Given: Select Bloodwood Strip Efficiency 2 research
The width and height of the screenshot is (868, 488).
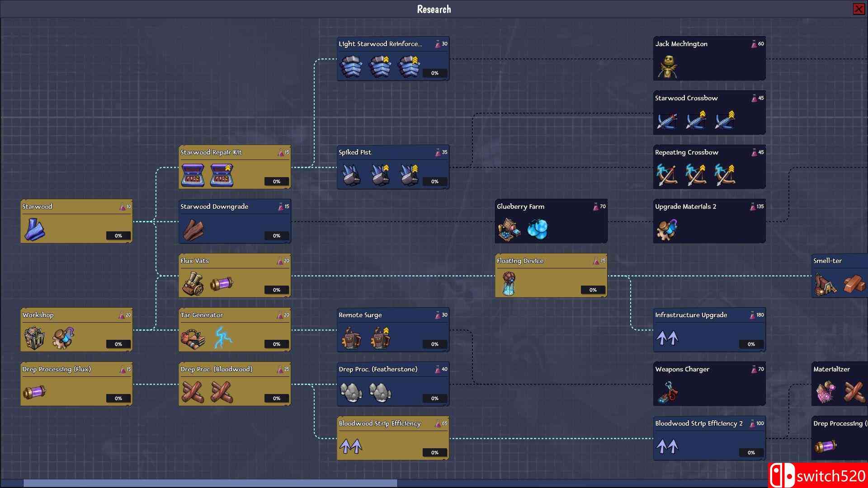Looking at the screenshot, I should point(709,438).
